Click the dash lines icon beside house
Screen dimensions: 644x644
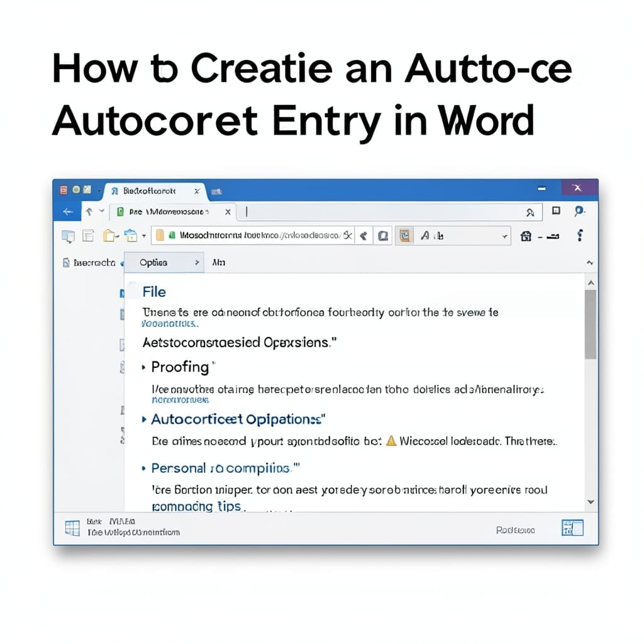(550, 236)
